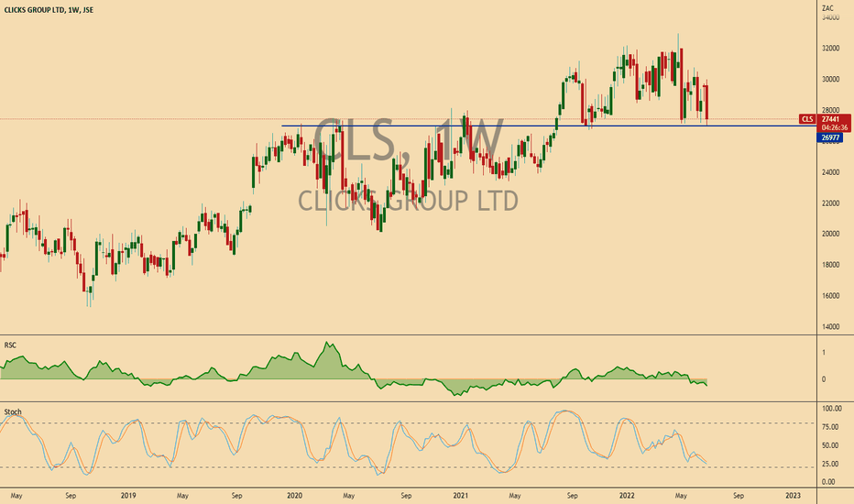Click the RSC indicator label
The width and height of the screenshot is (854, 504).
coord(10,345)
